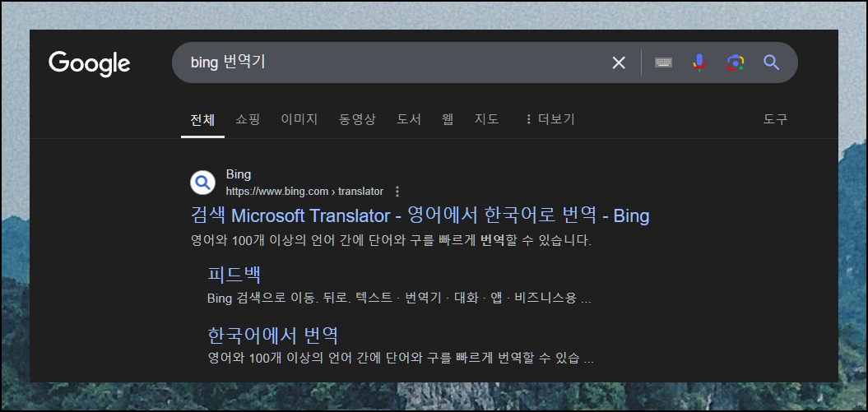Click the truncated snippet under 한국어에서 번역

click(x=400, y=359)
